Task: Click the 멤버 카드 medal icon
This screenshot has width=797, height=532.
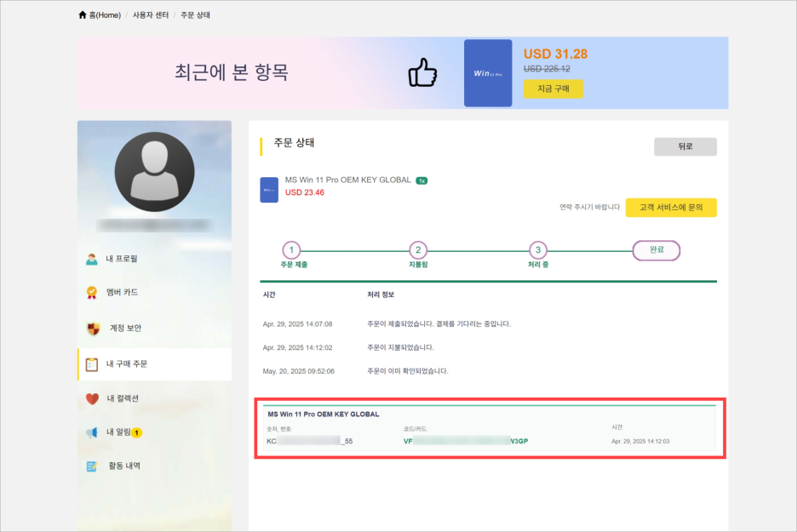Action: pos(92,293)
